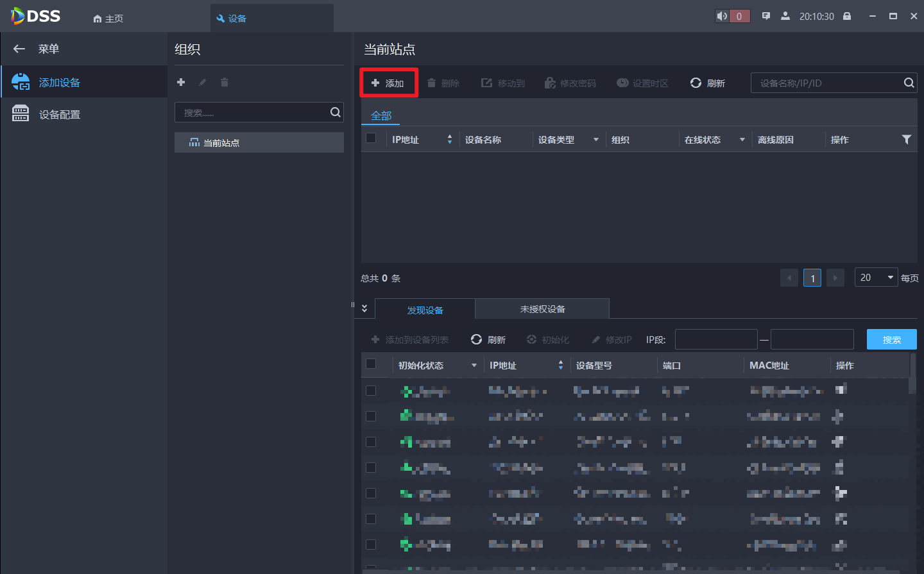The width and height of the screenshot is (924, 574).
Task: Click the search magnifier in the device name field
Action: coord(909,83)
